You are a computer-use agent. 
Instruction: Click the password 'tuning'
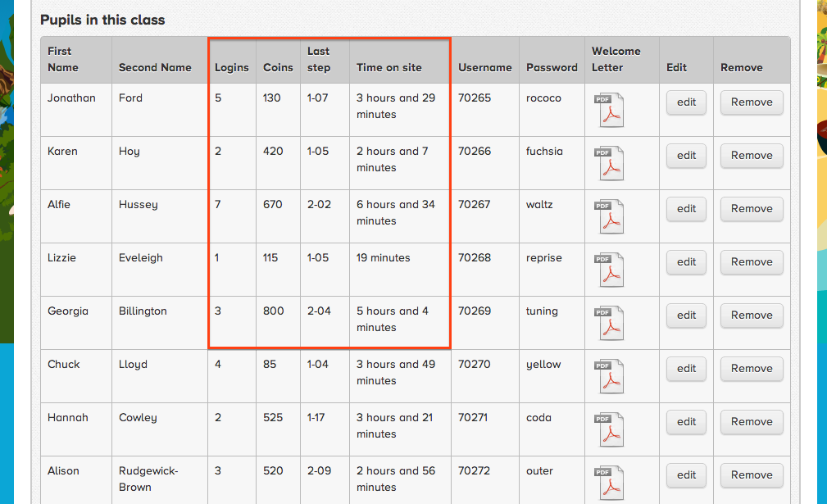coord(542,311)
